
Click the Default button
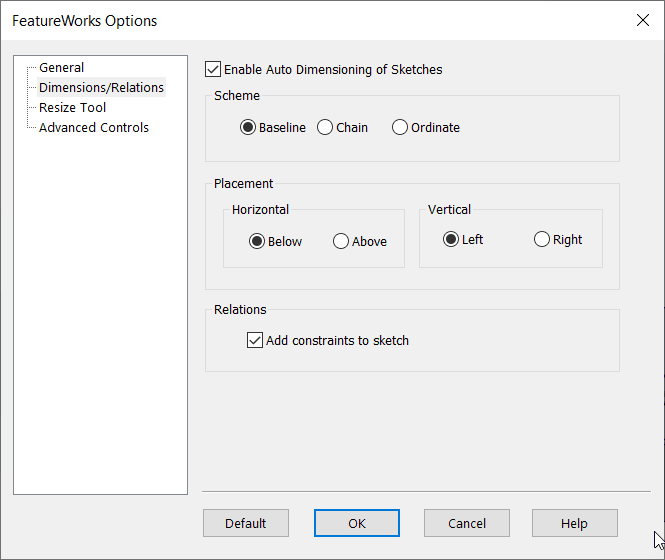click(246, 523)
